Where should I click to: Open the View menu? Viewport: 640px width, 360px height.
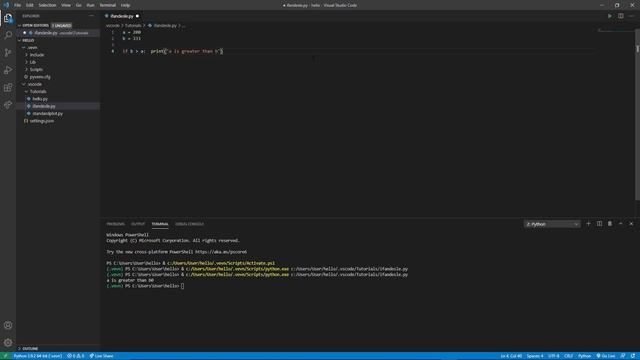[66, 5]
